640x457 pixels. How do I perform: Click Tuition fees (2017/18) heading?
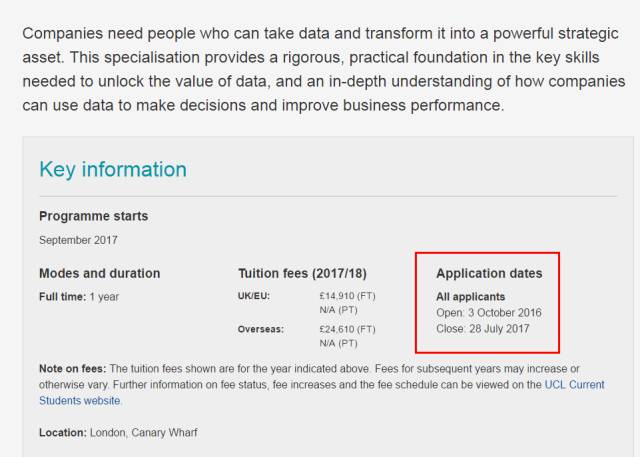tap(302, 273)
